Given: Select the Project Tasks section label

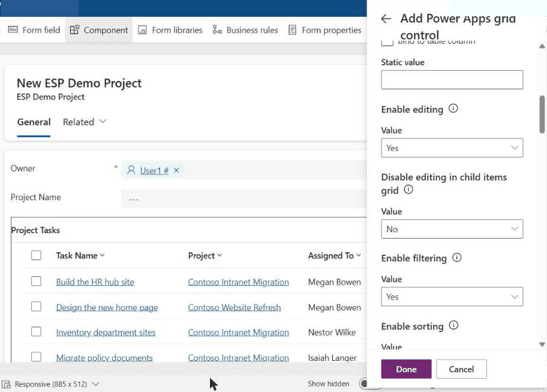Looking at the screenshot, I should point(35,230).
